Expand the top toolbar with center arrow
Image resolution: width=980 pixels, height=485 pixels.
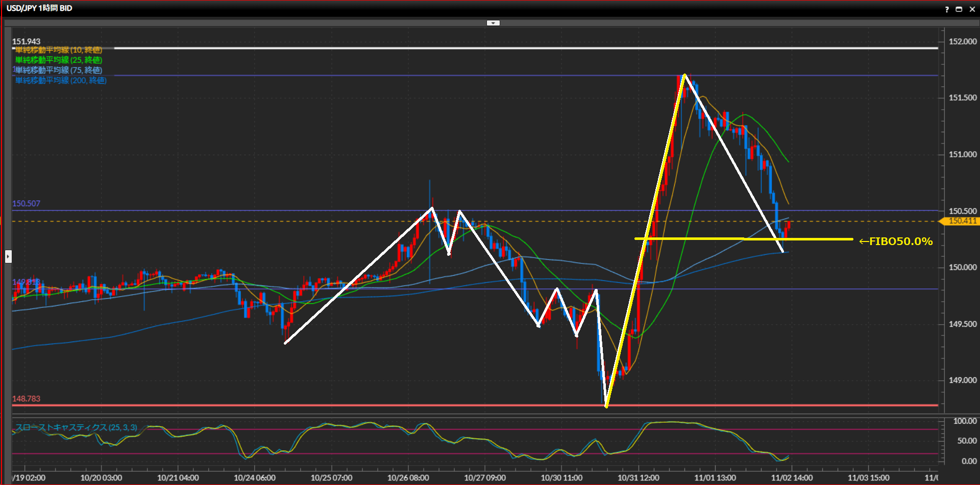[x=493, y=23]
